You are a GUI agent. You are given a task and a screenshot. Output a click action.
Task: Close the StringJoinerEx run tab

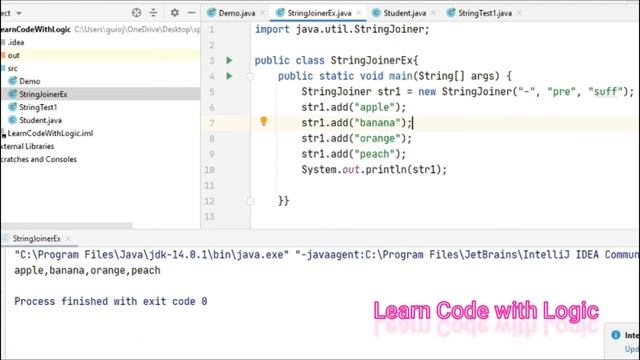(68, 239)
